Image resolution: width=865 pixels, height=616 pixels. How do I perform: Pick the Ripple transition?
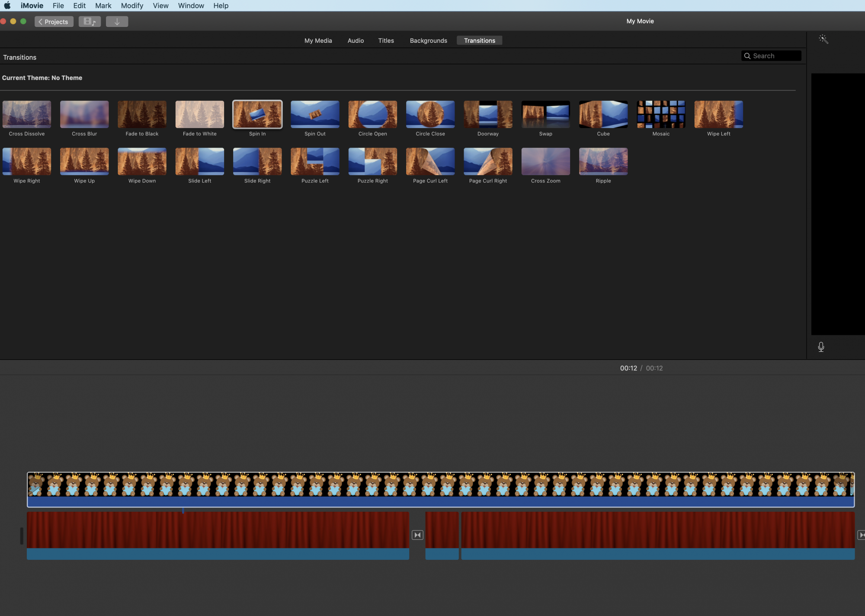603,161
